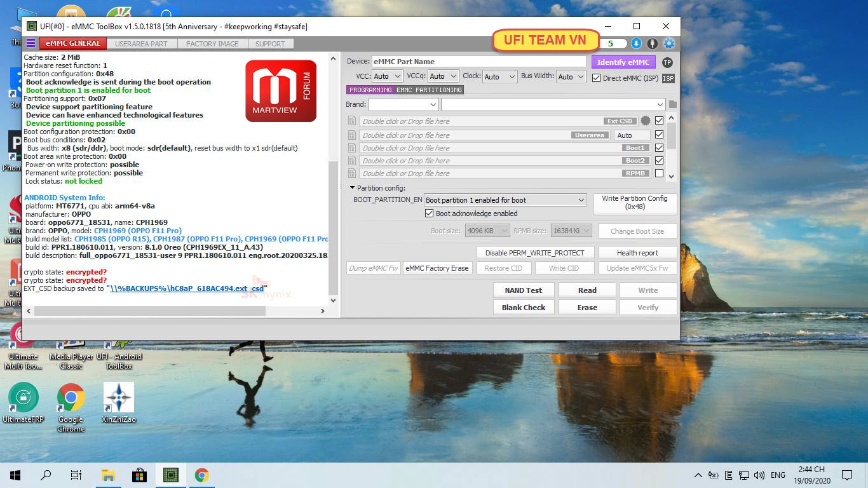Open the UltimateFRP desktop shortcut
The width and height of the screenshot is (868, 488).
pos(24,403)
